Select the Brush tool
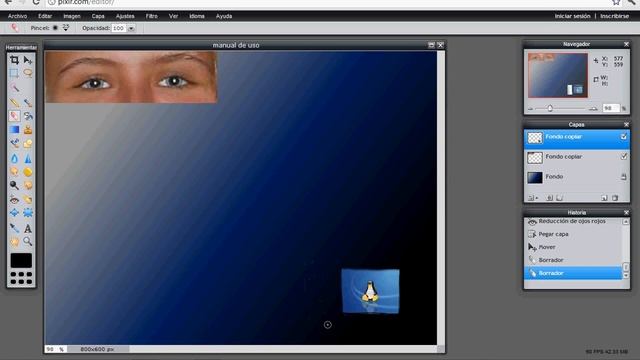The height and width of the screenshot is (360, 640). click(28, 102)
